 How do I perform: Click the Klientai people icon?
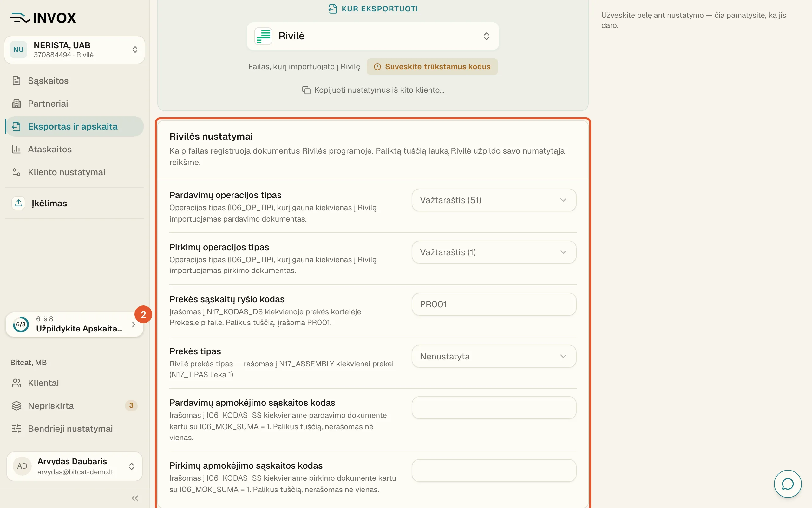16,383
